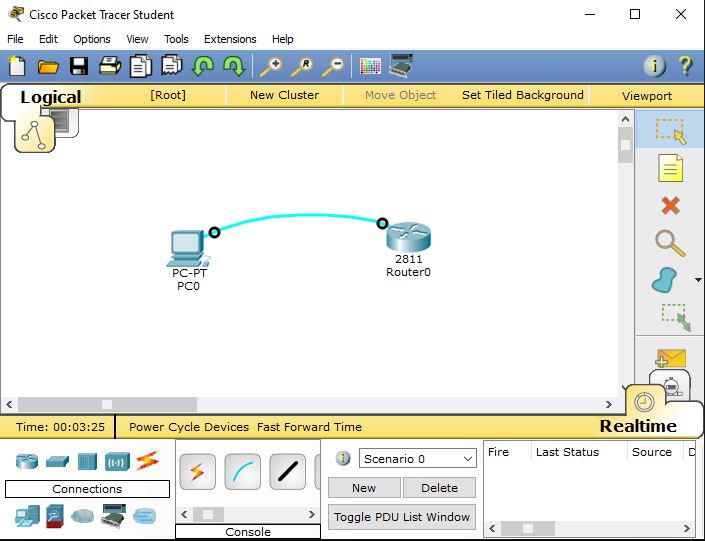Click the Delete scenario button
This screenshot has width=705, height=541.
(439, 487)
